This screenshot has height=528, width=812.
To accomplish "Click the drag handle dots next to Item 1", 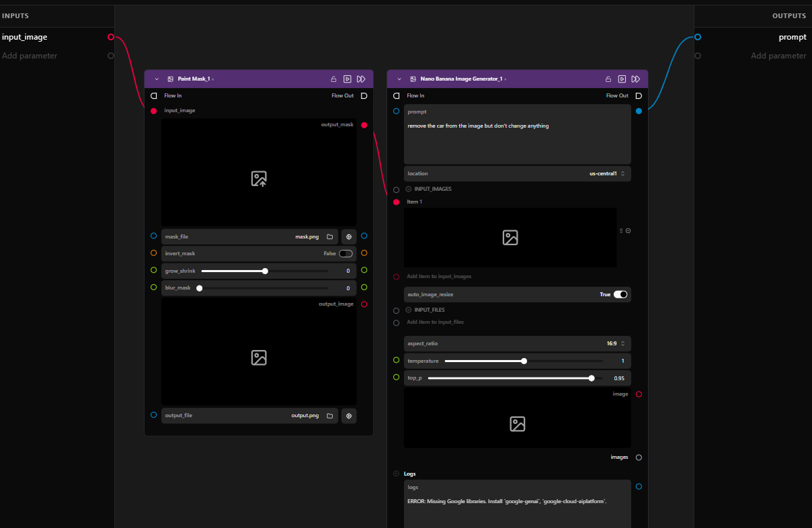I will tap(621, 230).
